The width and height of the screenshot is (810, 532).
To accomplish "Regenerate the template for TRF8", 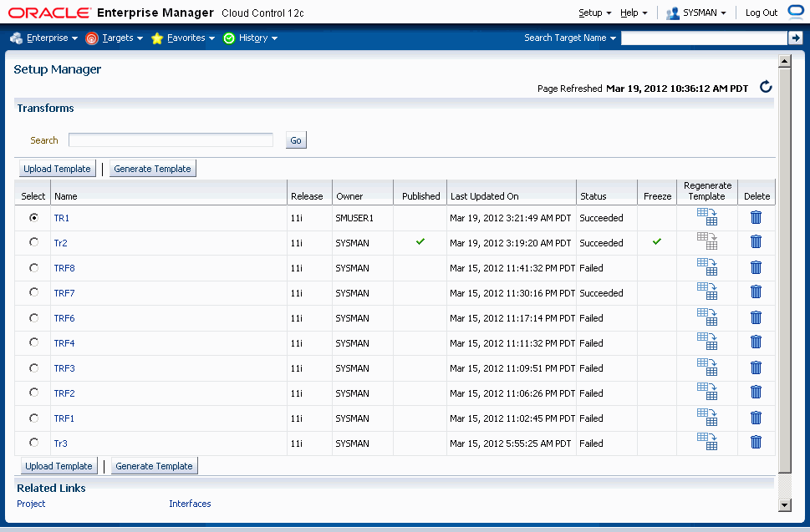I will coord(706,267).
